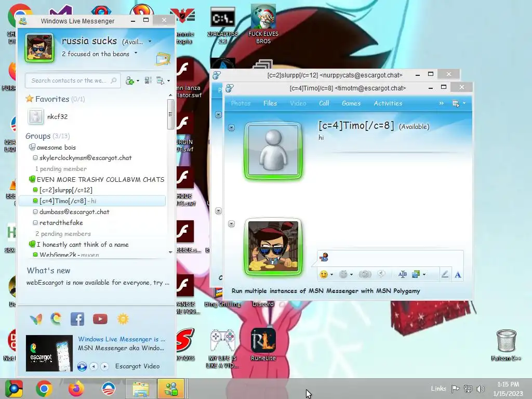
Task: Click the russia sucks profile picture
Action: point(39,47)
